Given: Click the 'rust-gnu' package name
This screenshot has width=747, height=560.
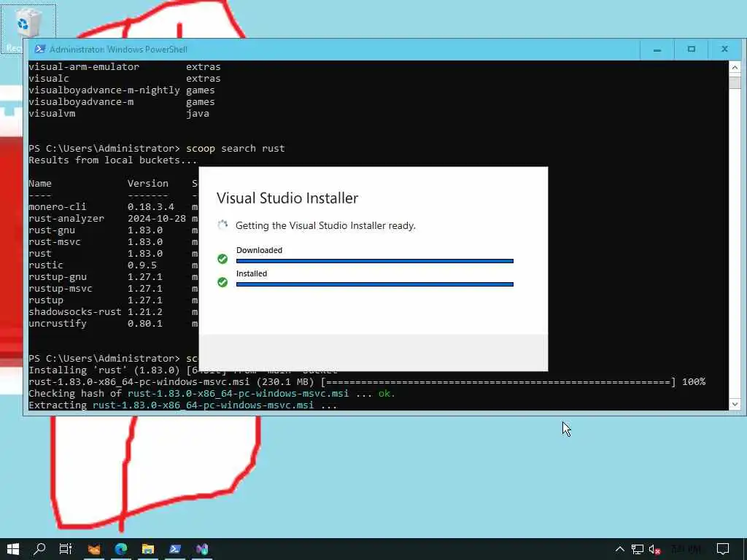Looking at the screenshot, I should [52, 230].
